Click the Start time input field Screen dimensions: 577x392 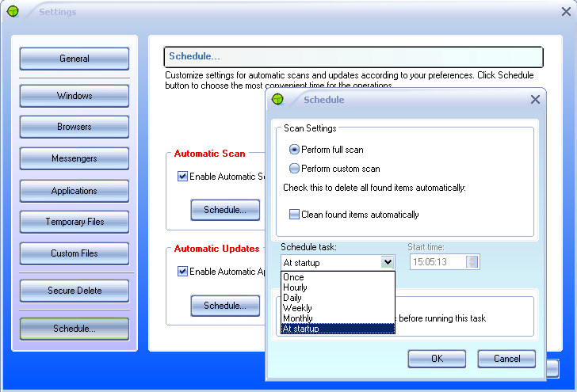pos(438,262)
